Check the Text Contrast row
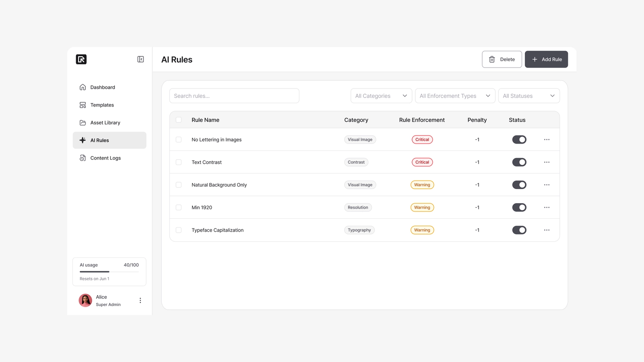The width and height of the screenshot is (644, 362). tap(179, 162)
